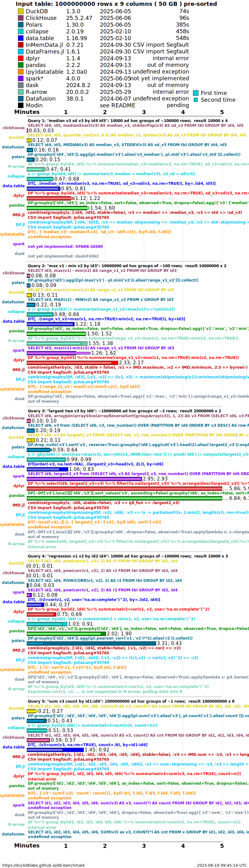Click the R-arrow mint green swatch
Viewport: 249px width, 868px height.
[x=21, y=92]
